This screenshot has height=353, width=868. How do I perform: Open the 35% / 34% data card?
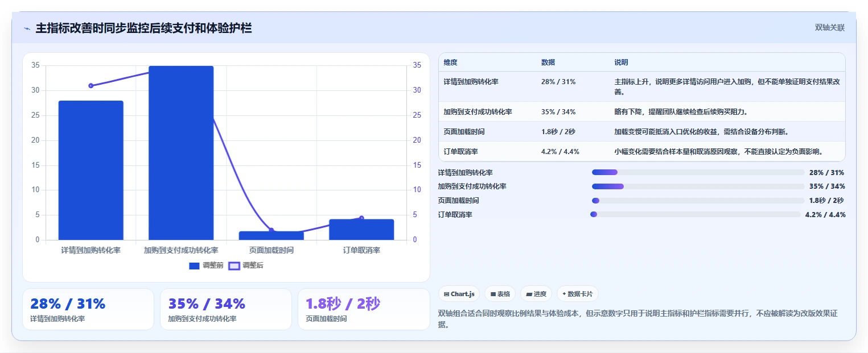tap(226, 309)
